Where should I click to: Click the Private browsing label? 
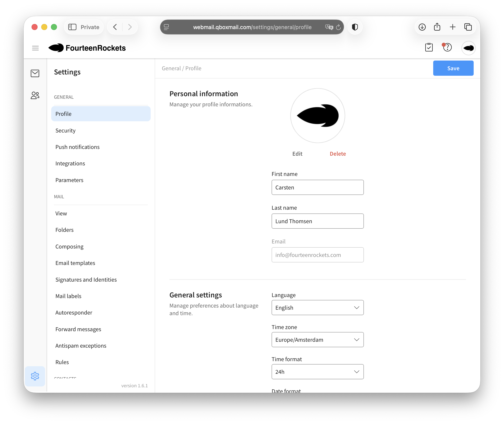(x=90, y=27)
